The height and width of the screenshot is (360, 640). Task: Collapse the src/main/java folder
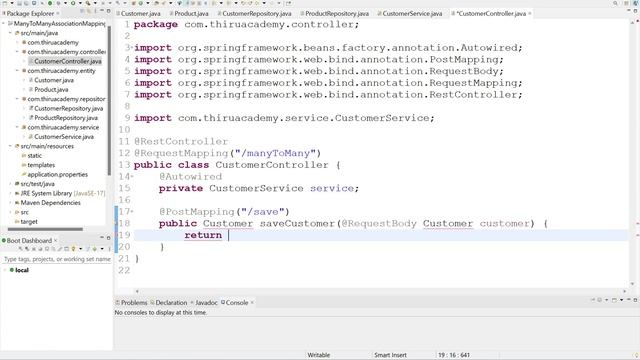click(10, 33)
